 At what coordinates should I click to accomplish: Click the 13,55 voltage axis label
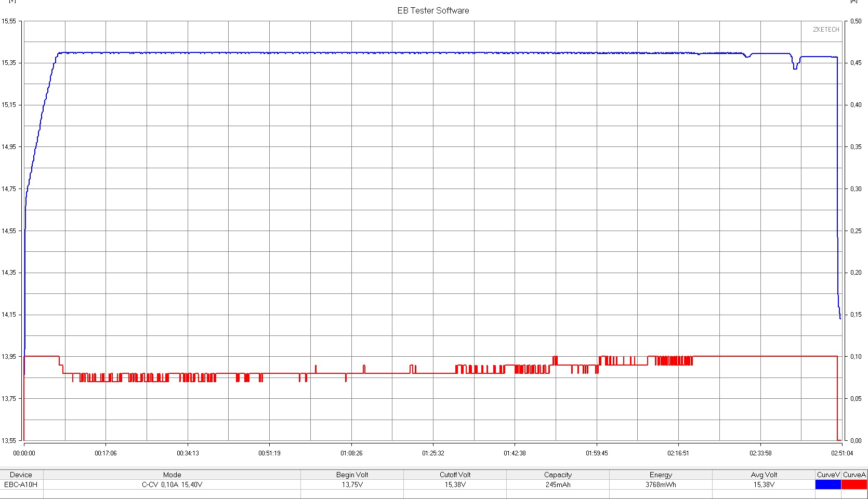coord(9,440)
